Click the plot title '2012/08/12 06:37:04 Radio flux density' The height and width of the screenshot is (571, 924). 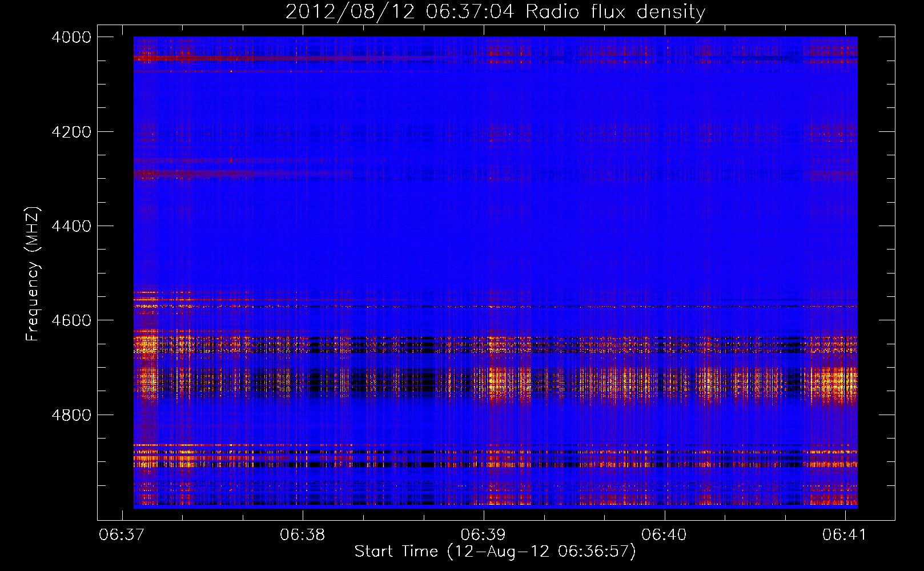pyautogui.click(x=495, y=12)
